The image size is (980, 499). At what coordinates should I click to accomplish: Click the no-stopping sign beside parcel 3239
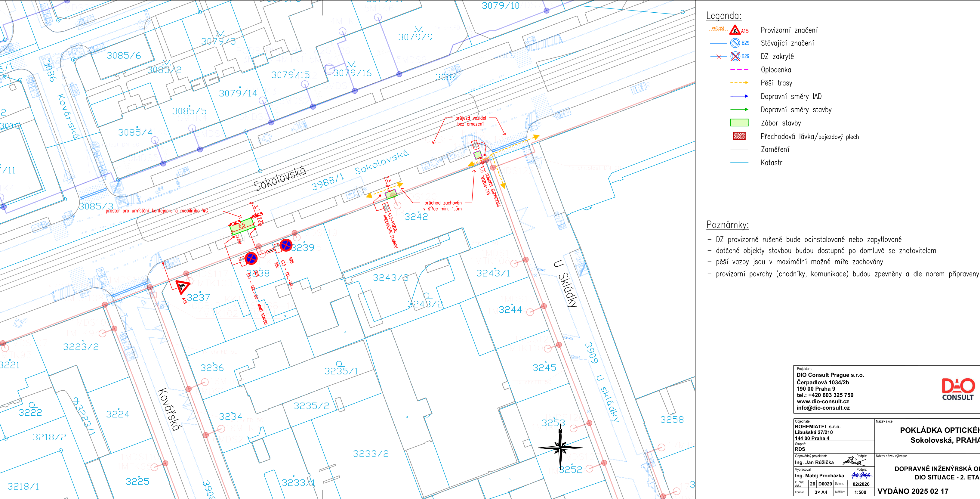[x=286, y=245]
